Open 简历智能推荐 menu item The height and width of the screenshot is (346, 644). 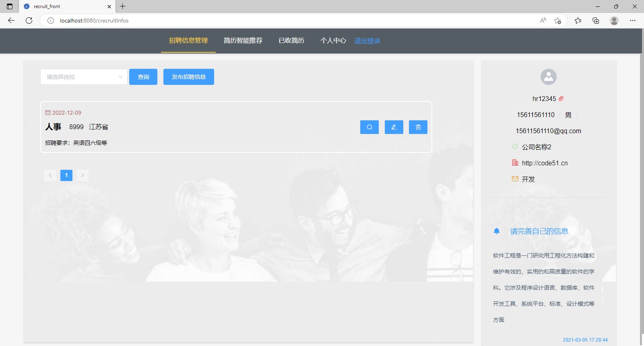point(243,41)
